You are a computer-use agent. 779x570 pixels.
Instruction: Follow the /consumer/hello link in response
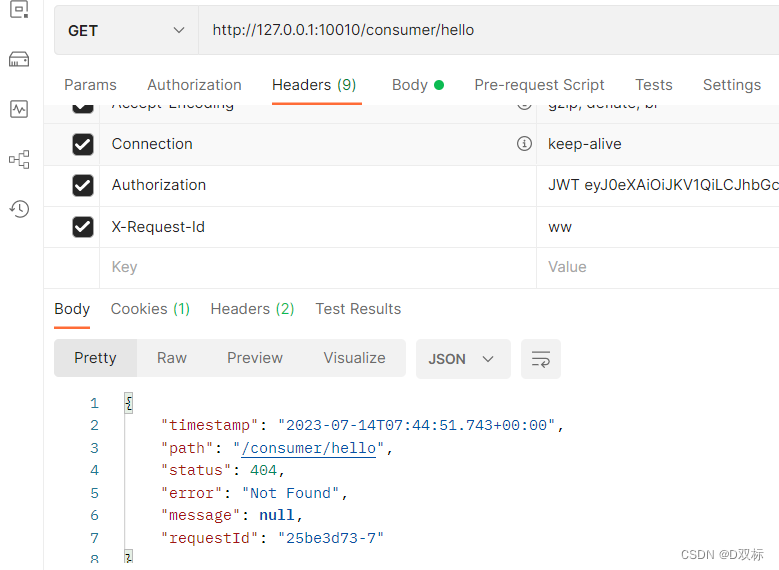pyautogui.click(x=309, y=448)
